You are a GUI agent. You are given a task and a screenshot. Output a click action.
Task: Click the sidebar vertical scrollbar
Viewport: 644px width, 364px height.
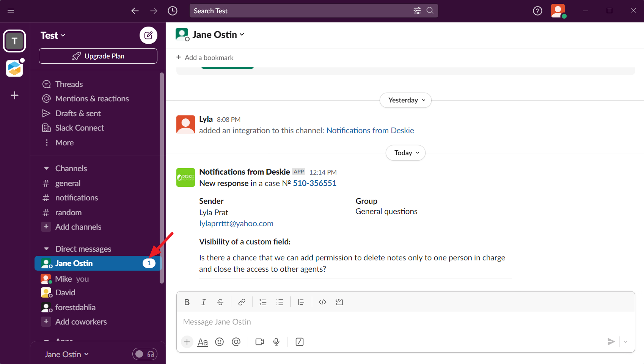click(162, 178)
